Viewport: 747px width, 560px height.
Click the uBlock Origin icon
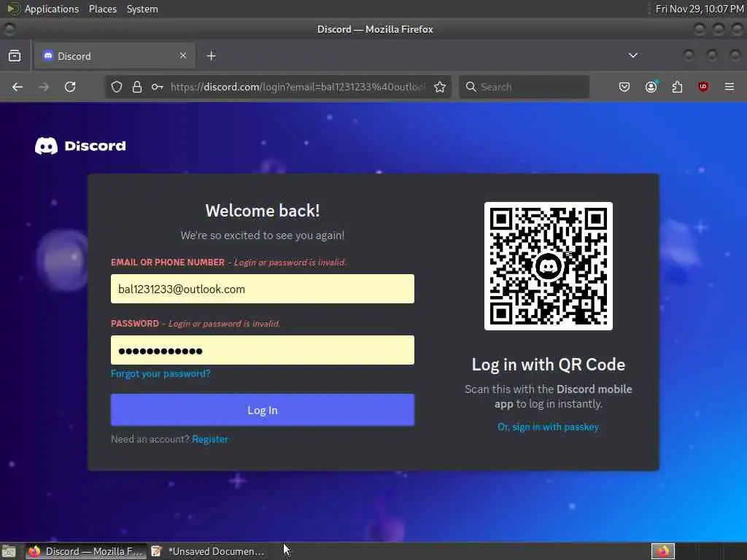click(x=703, y=87)
